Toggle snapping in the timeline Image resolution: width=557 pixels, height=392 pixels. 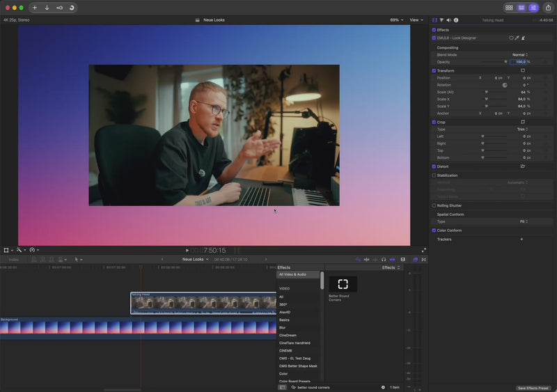point(392,260)
